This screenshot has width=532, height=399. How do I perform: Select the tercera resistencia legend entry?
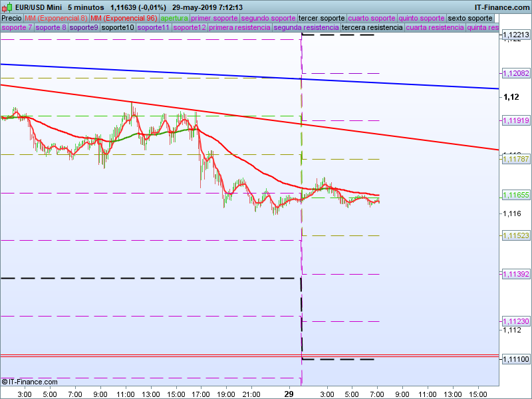371,28
